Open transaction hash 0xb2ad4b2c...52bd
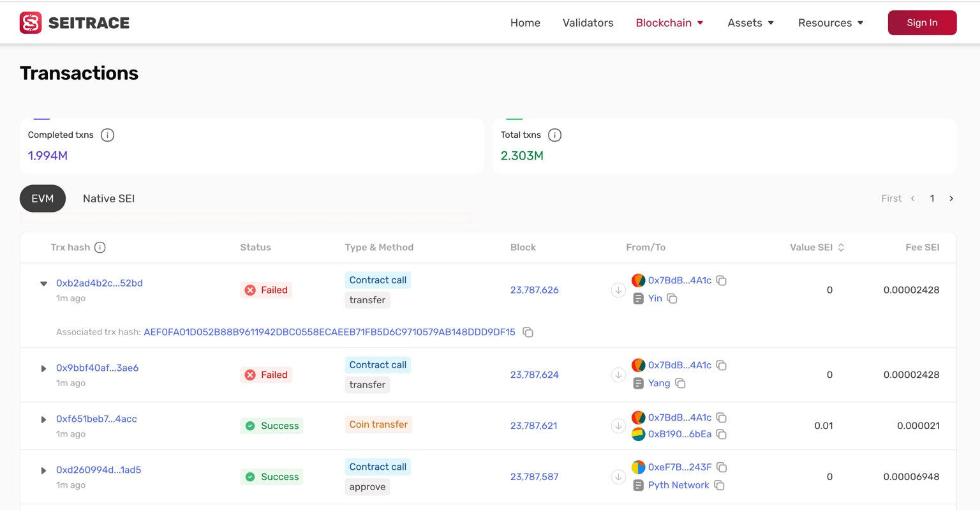980x510 pixels. 100,283
